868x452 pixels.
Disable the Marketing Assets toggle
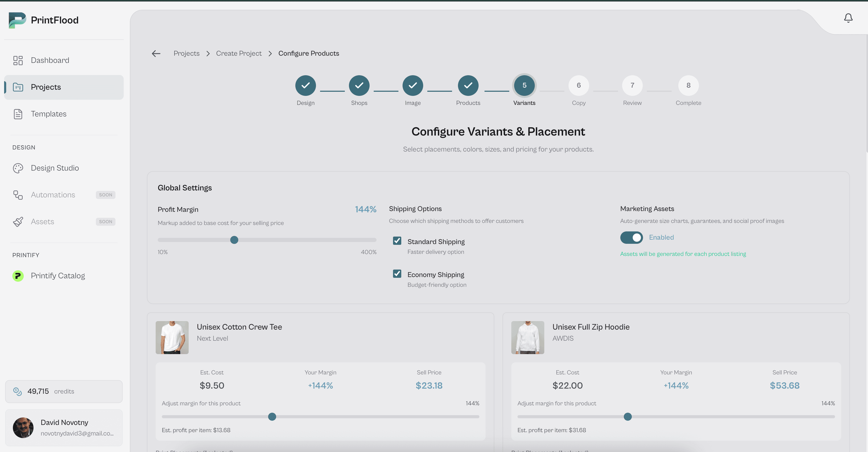tap(631, 237)
